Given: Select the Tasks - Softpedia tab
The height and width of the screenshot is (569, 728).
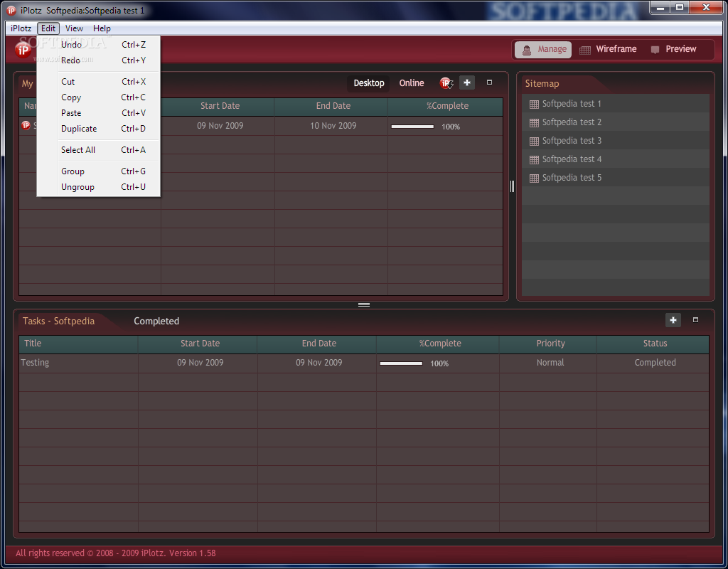Looking at the screenshot, I should 58,321.
